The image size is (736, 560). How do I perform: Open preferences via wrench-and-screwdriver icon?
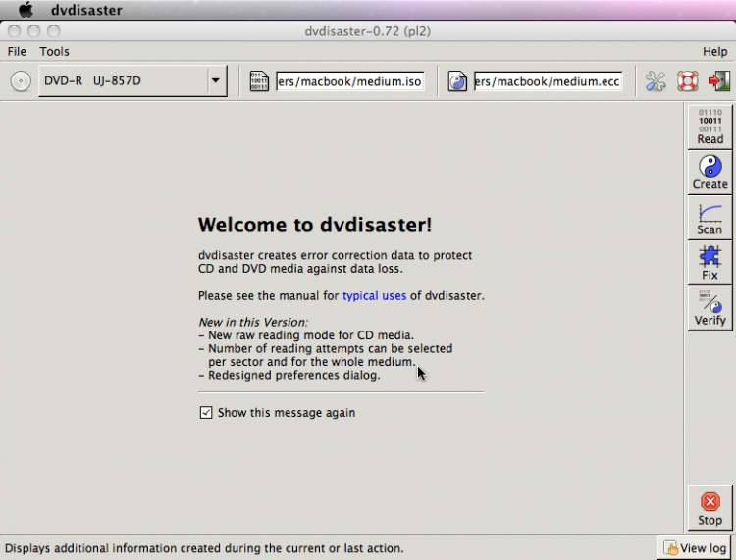pyautogui.click(x=656, y=81)
